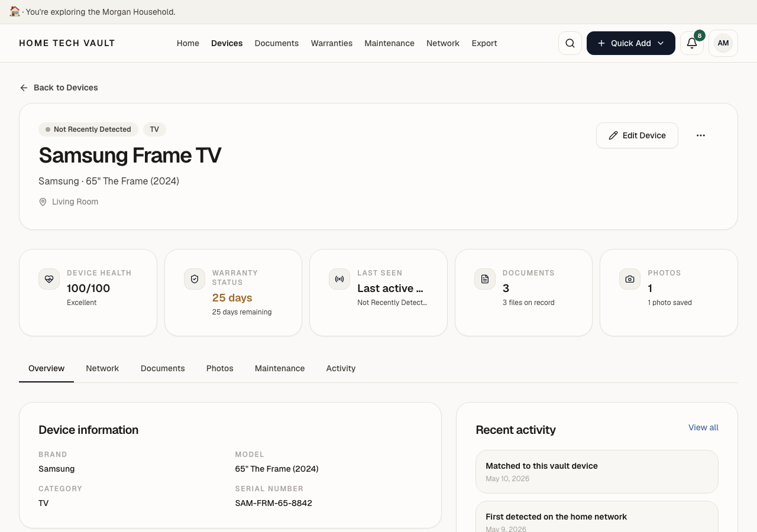Image resolution: width=757 pixels, height=532 pixels.
Task: Click the Edit Device button
Action: (637, 135)
